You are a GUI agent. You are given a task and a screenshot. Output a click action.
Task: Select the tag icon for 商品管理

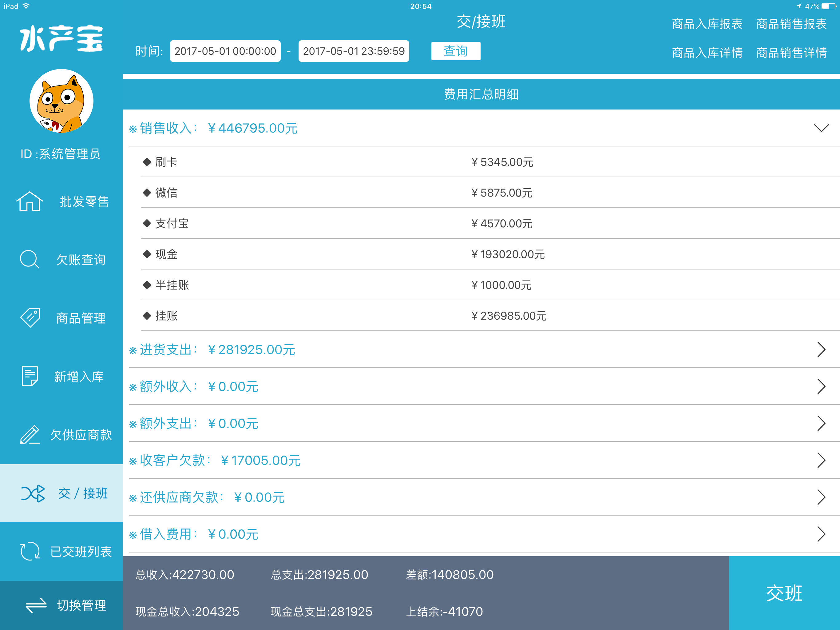point(30,318)
